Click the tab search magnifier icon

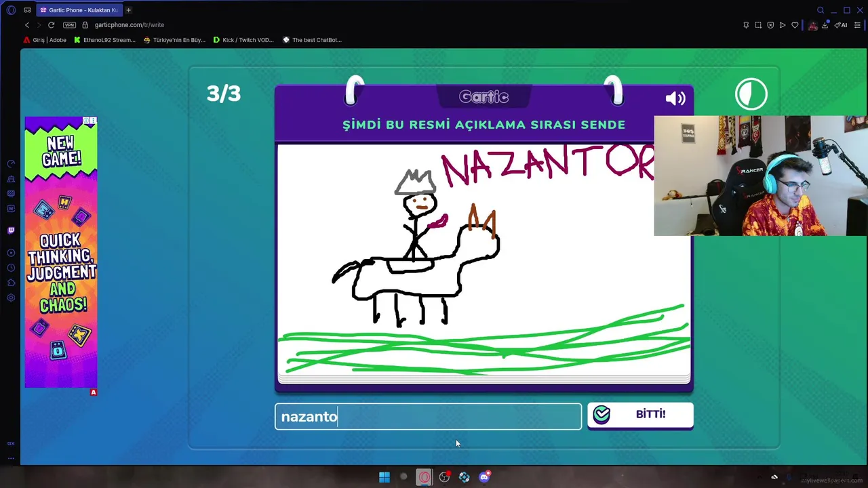(821, 10)
